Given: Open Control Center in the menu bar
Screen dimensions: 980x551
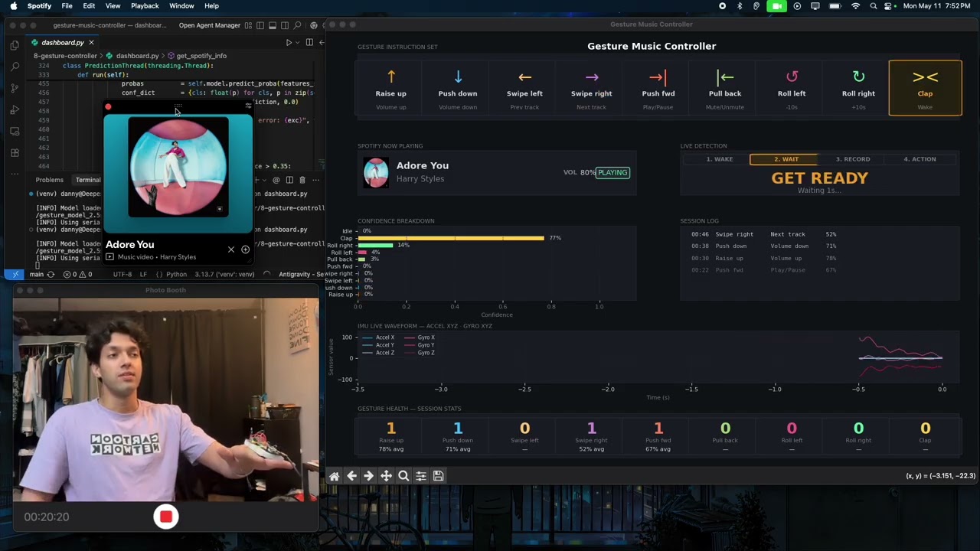Looking at the screenshot, I should point(890,6).
